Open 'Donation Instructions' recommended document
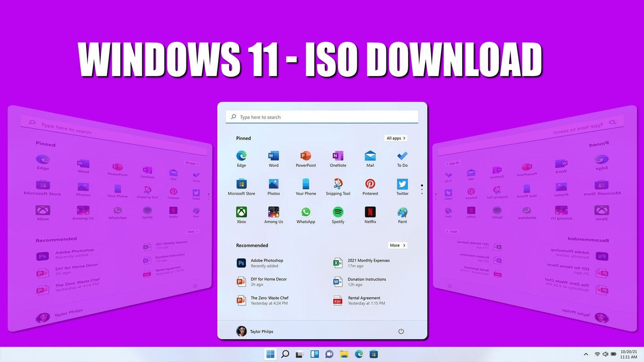Viewport: 644px width, 362px height. (x=360, y=282)
